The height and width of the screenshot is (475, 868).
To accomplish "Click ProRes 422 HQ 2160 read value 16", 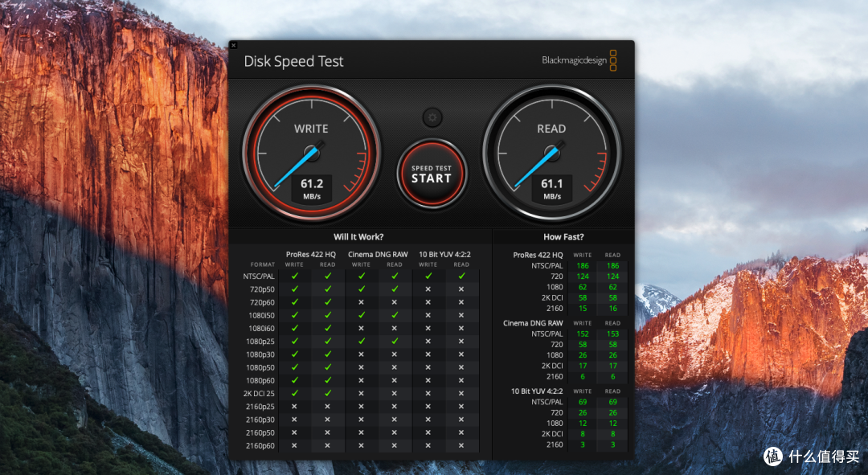I will pos(612,309).
